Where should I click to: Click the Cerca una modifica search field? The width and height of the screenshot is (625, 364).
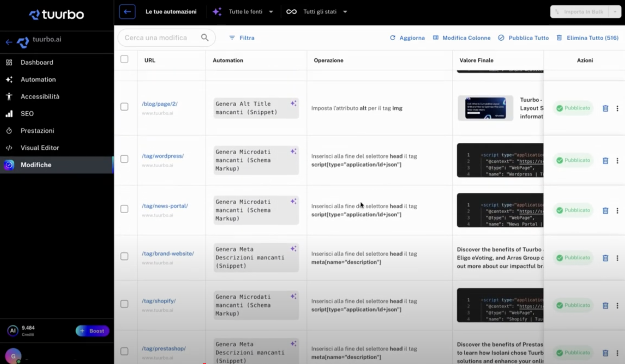156,38
